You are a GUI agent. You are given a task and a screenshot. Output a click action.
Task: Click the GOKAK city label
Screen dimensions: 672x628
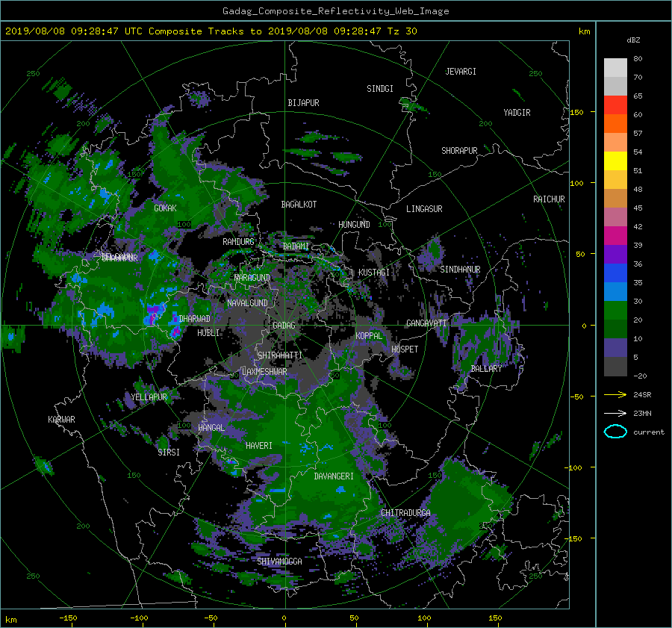click(166, 208)
